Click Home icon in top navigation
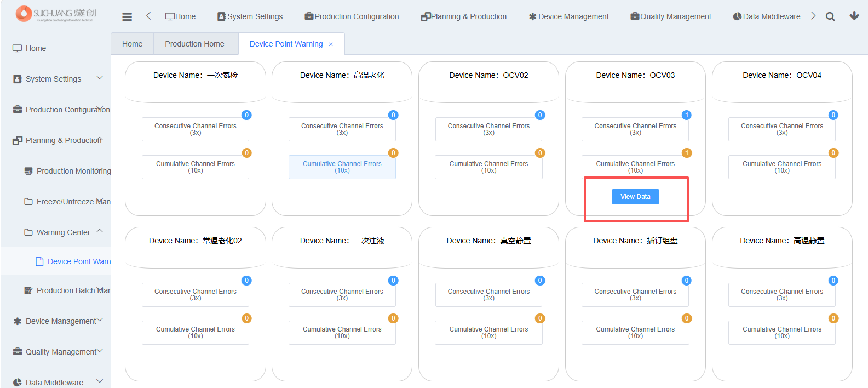 point(170,16)
